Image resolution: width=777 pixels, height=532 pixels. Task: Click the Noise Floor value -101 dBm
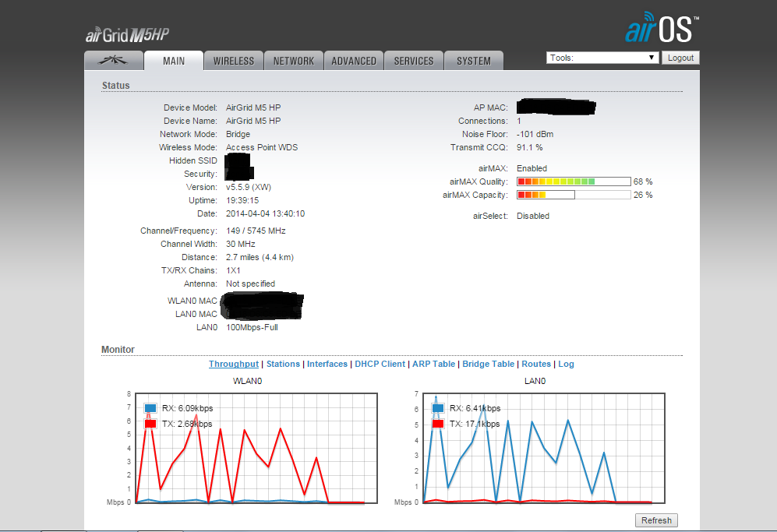tap(535, 134)
